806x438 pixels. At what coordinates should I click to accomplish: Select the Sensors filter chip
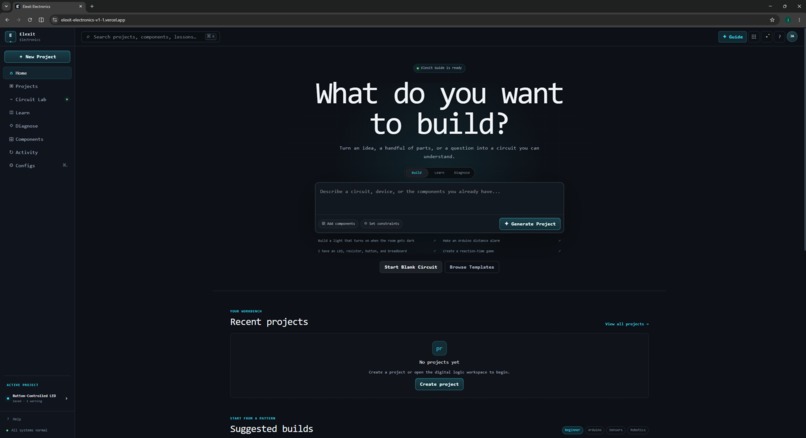coord(616,430)
